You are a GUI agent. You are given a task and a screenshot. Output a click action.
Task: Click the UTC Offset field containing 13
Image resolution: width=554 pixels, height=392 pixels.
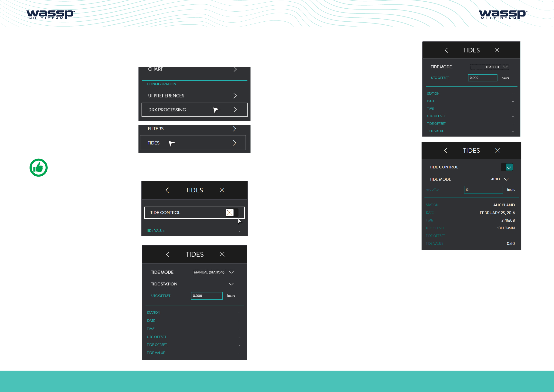click(483, 190)
